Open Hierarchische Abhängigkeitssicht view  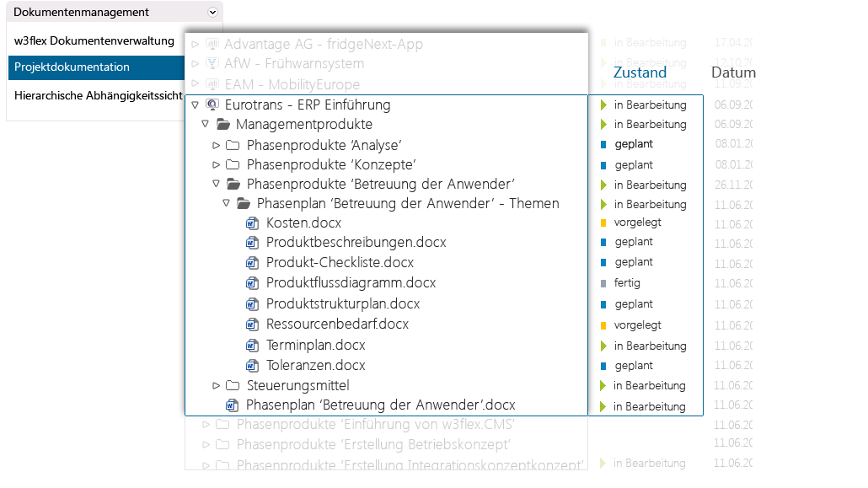click(98, 95)
